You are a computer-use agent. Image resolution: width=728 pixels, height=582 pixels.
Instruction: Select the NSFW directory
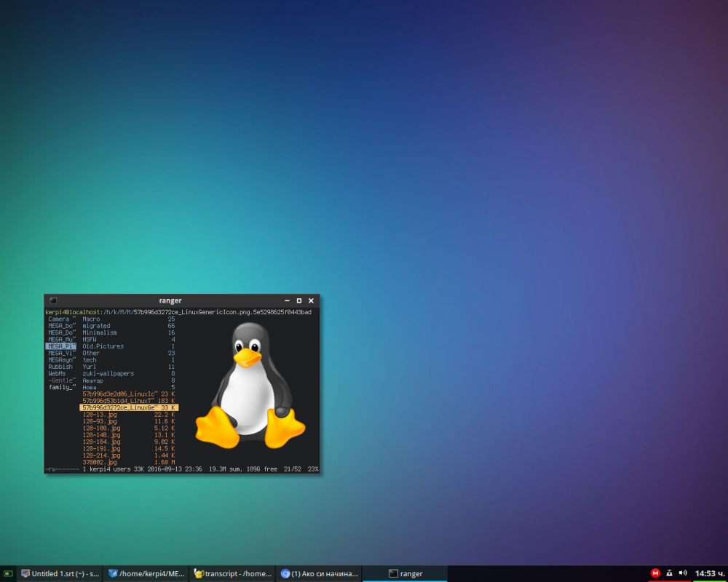[x=129, y=340]
